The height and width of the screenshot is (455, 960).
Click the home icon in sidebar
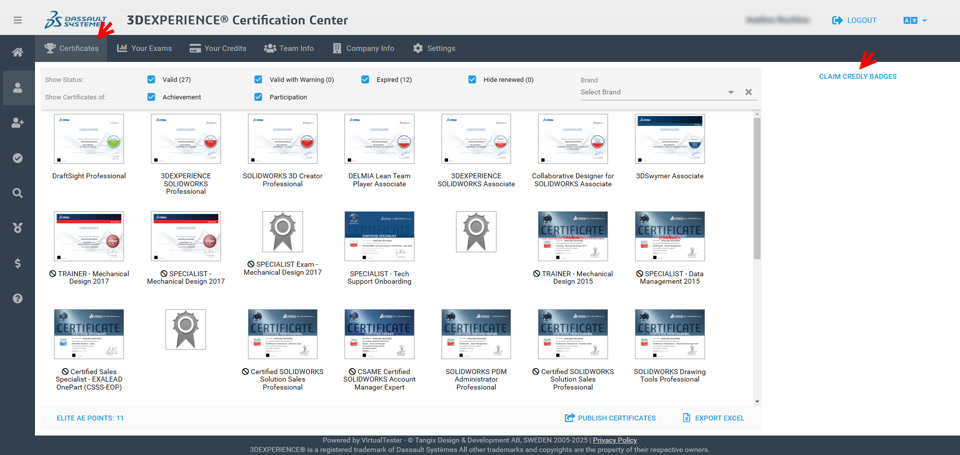[x=17, y=52]
